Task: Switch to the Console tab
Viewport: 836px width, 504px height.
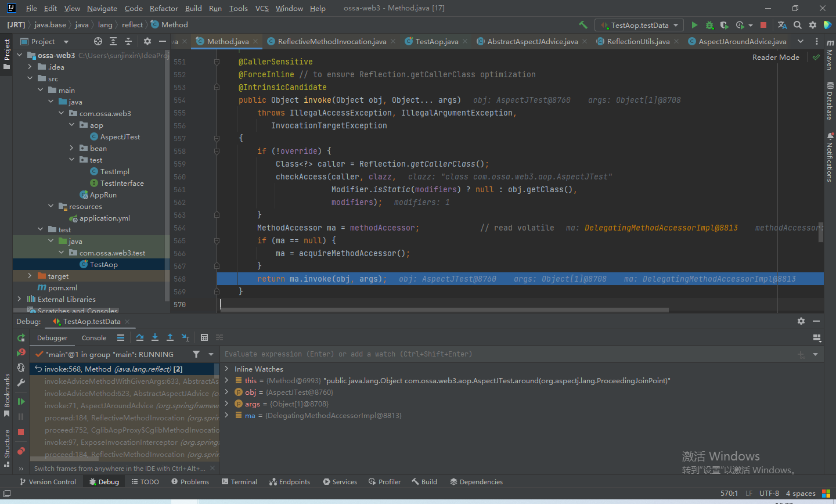Action: pyautogui.click(x=94, y=337)
